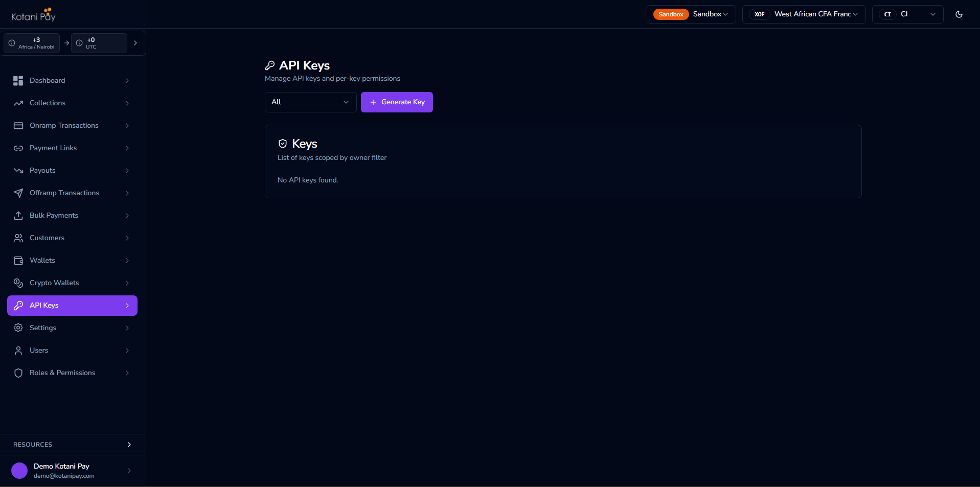Expand the RESOURCES section
The image size is (980, 487).
(x=73, y=445)
